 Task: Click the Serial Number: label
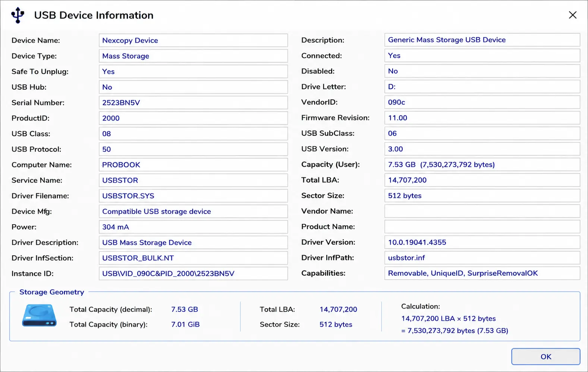pyautogui.click(x=38, y=103)
